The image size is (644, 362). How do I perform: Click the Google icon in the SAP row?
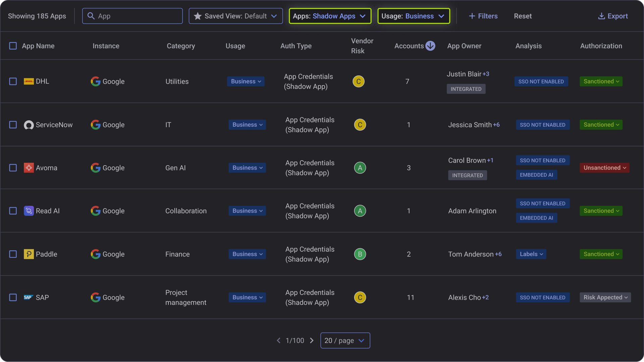tap(96, 297)
